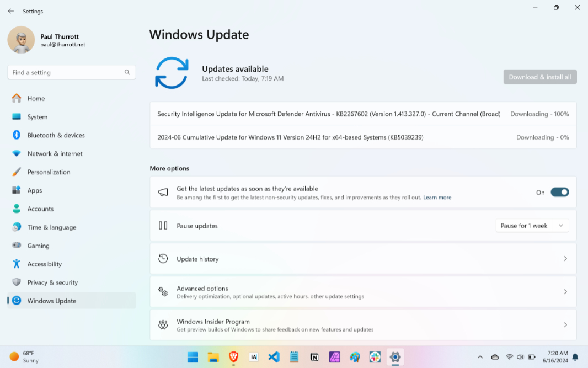Click the gear icon beside Advanced options
This screenshot has width=588, height=368.
[x=163, y=291]
